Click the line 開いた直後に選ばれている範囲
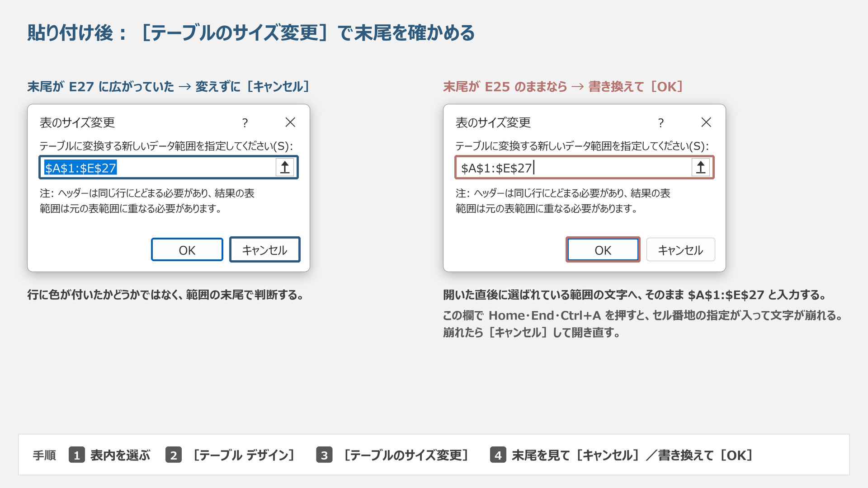This screenshot has height=488, width=868. tap(635, 295)
